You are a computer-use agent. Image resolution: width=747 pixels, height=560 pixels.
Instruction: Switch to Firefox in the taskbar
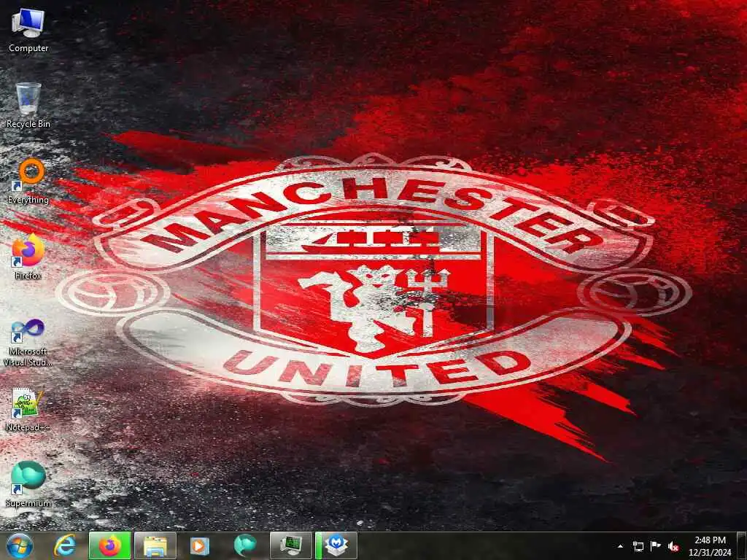(x=110, y=546)
